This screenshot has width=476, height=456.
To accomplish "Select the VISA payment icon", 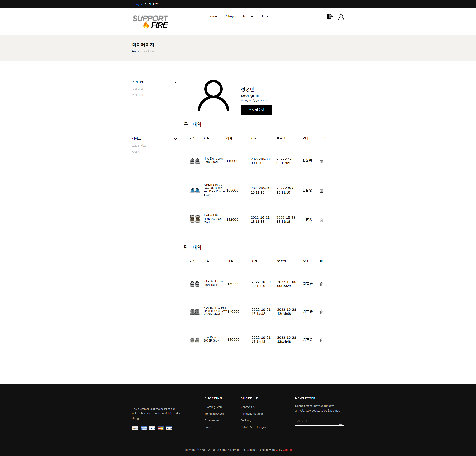I will click(x=169, y=428).
